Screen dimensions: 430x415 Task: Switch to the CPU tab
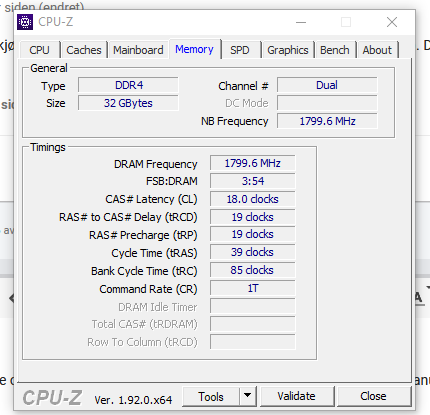click(x=39, y=50)
